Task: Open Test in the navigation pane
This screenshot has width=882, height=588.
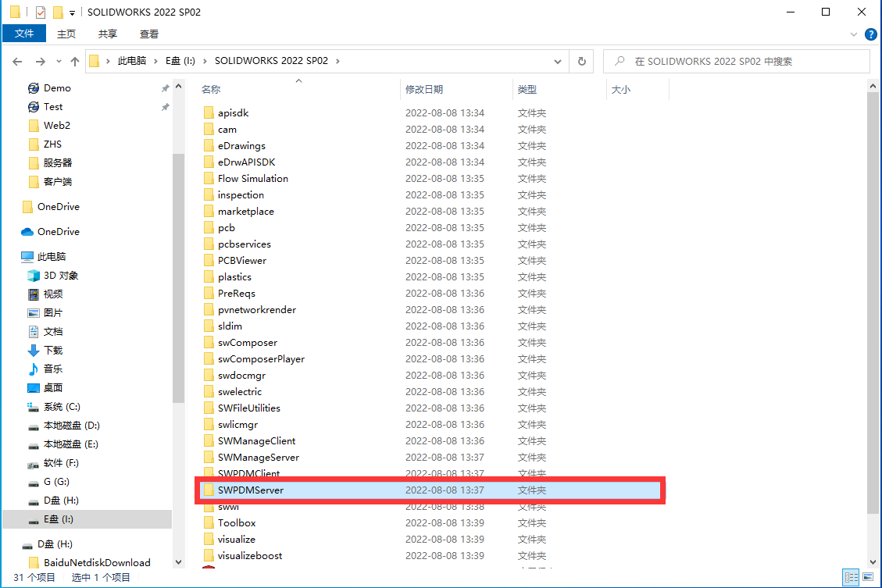Action: point(53,107)
